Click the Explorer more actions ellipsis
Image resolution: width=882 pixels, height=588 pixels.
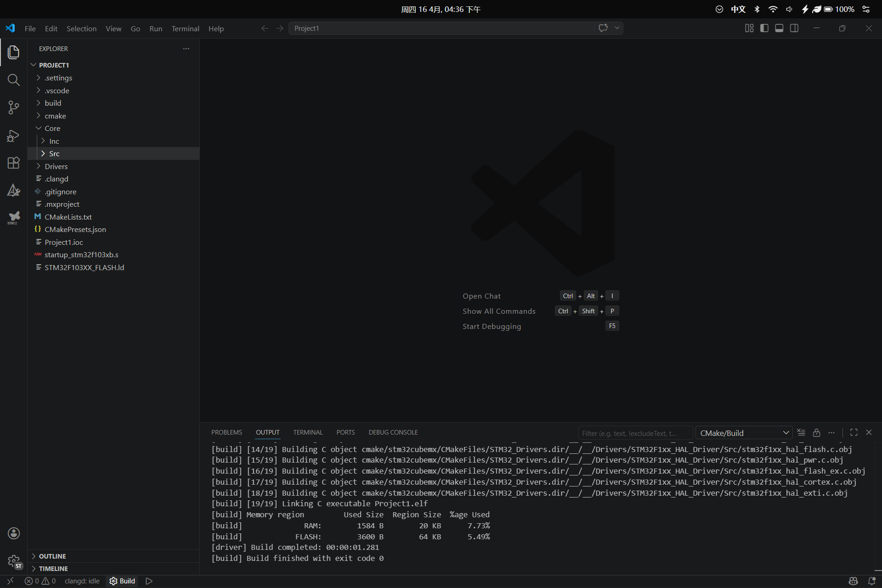pos(186,49)
